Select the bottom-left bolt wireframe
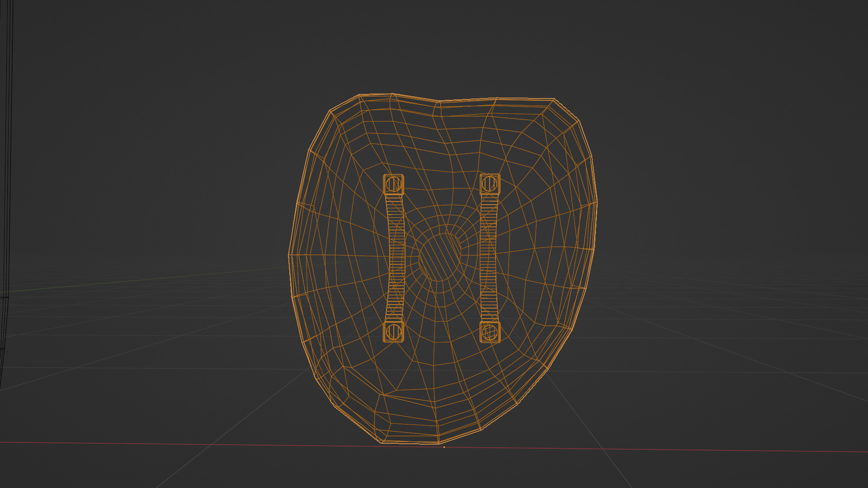This screenshot has height=488, width=868. [x=393, y=332]
